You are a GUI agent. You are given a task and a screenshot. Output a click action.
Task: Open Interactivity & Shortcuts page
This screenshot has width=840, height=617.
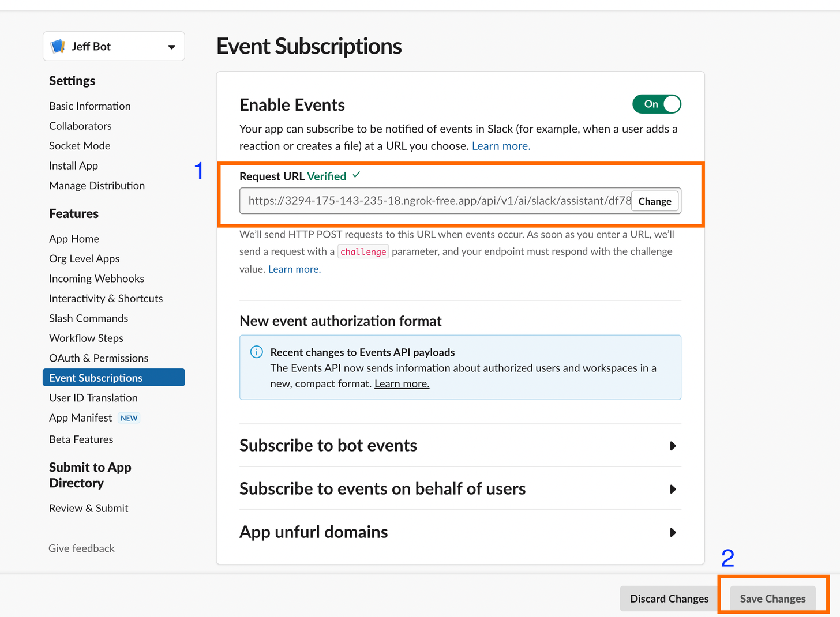click(106, 299)
